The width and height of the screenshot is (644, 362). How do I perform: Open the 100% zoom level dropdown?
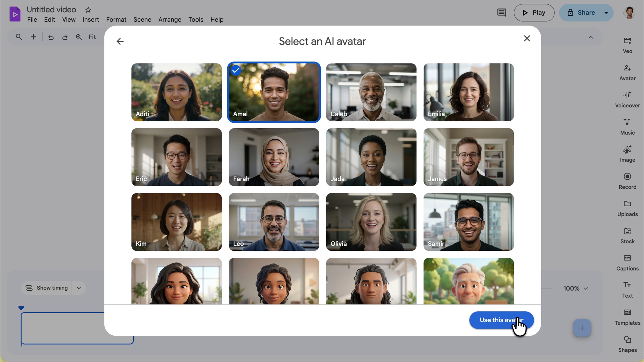click(576, 289)
